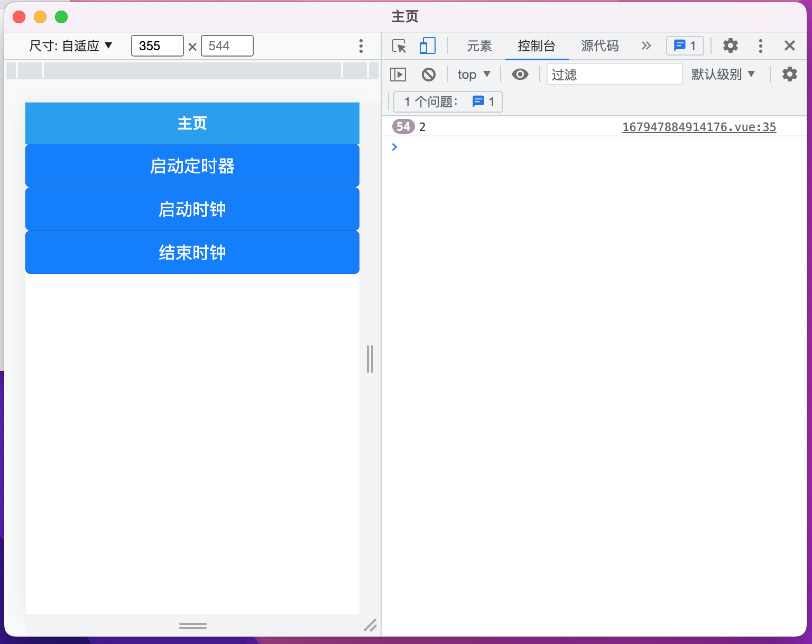Click the repeat count badge 54
This screenshot has width=812, height=644.
403,127
